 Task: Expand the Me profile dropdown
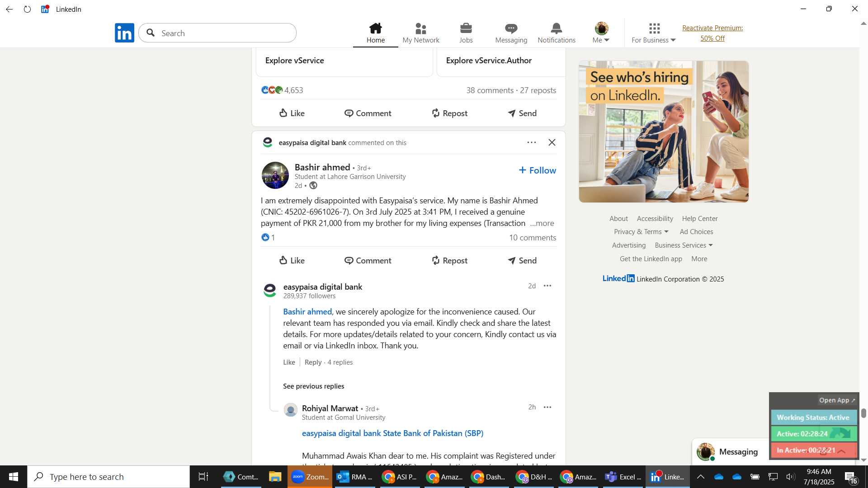click(601, 33)
